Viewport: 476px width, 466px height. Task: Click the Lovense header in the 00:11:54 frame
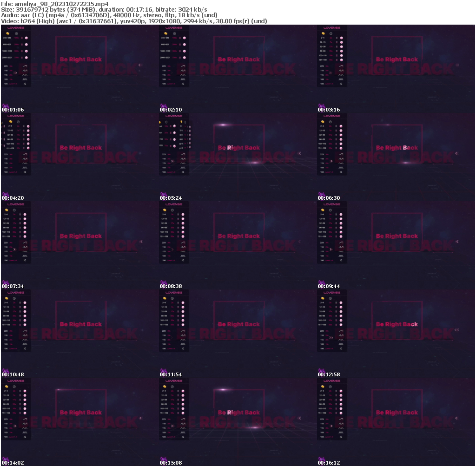pos(174,293)
